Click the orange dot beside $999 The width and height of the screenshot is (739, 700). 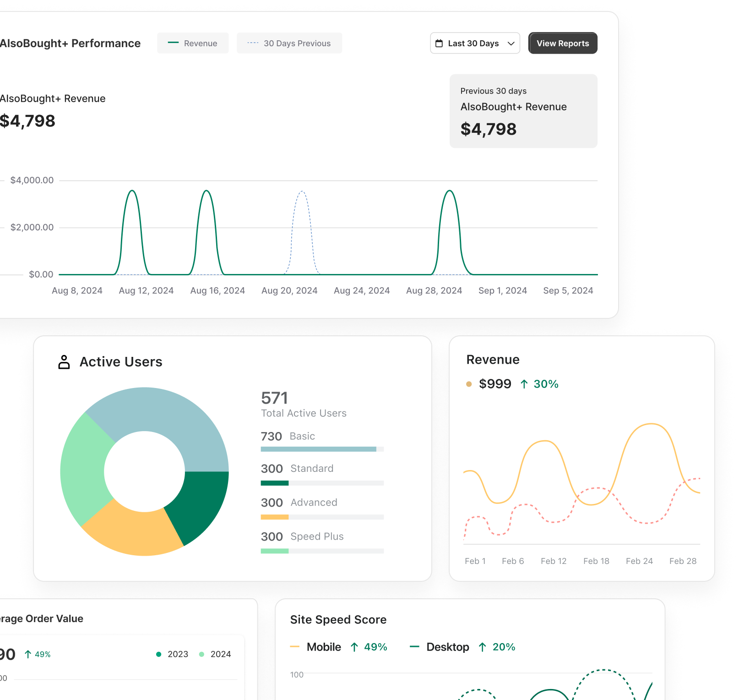pos(469,384)
